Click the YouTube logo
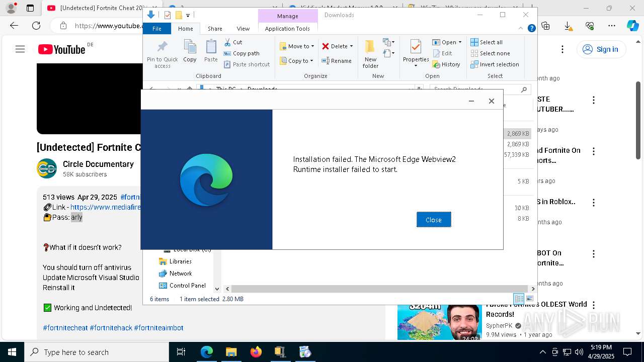The width and height of the screenshot is (644, 362). point(61,49)
